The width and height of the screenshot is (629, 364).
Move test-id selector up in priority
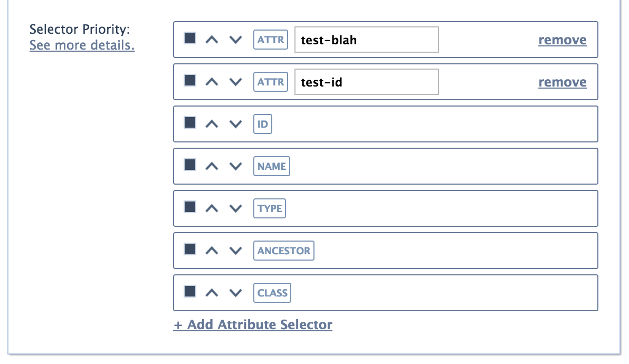point(212,82)
